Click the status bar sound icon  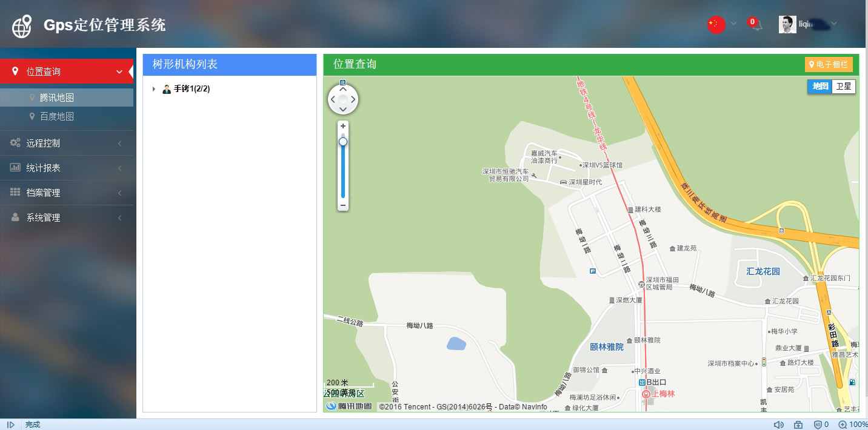click(x=778, y=425)
